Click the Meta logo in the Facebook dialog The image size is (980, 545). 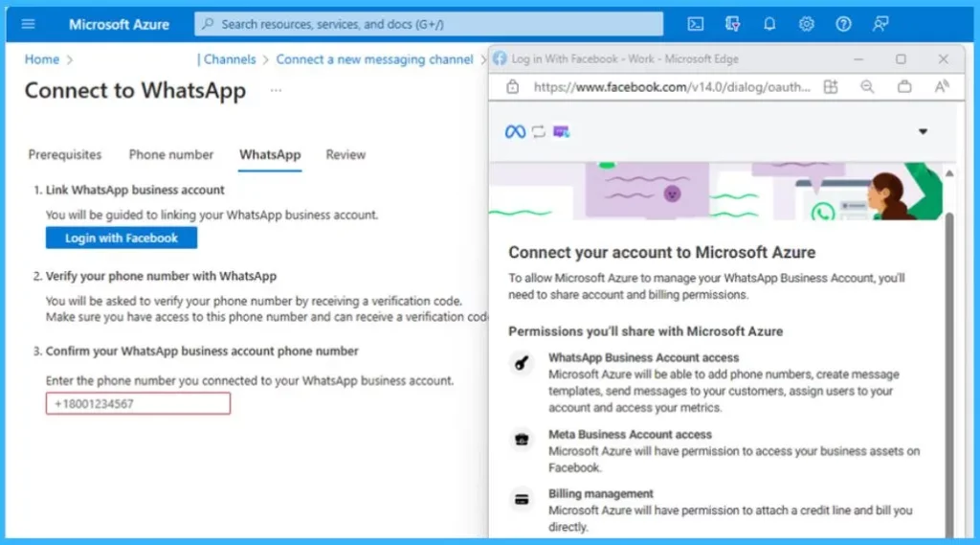pyautogui.click(x=515, y=131)
